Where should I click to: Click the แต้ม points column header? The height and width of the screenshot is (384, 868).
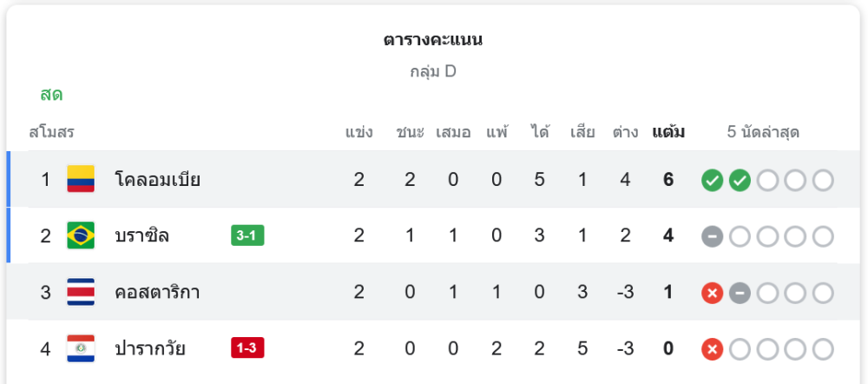(x=668, y=133)
